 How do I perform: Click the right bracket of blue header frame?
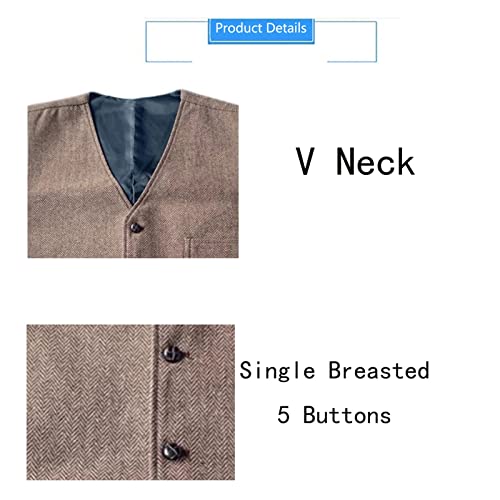click(352, 42)
